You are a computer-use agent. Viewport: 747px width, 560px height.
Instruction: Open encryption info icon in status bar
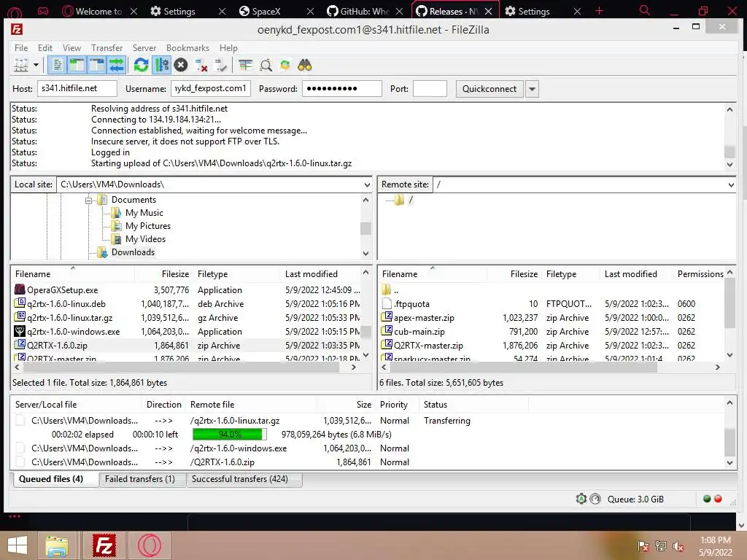click(x=581, y=499)
